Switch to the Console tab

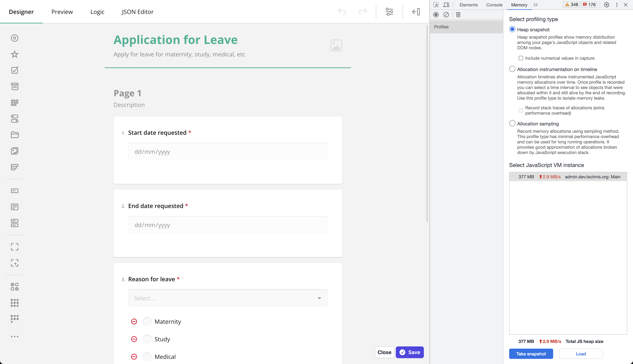(x=494, y=5)
